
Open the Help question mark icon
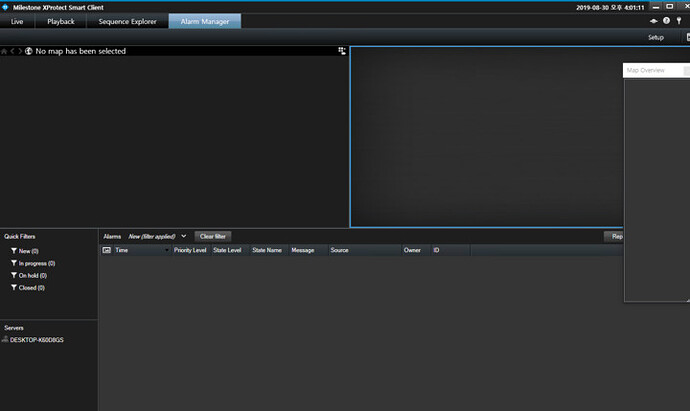[x=666, y=21]
